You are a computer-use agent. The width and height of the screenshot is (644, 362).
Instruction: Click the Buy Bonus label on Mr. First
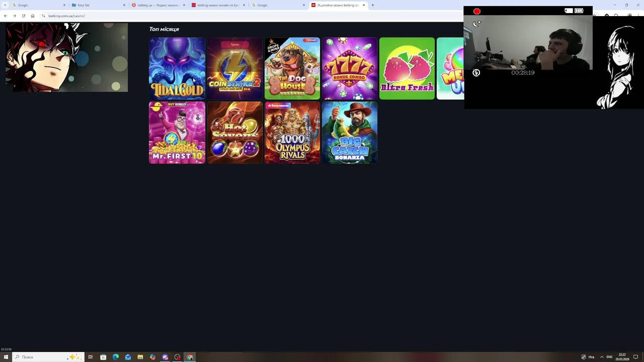point(177,104)
